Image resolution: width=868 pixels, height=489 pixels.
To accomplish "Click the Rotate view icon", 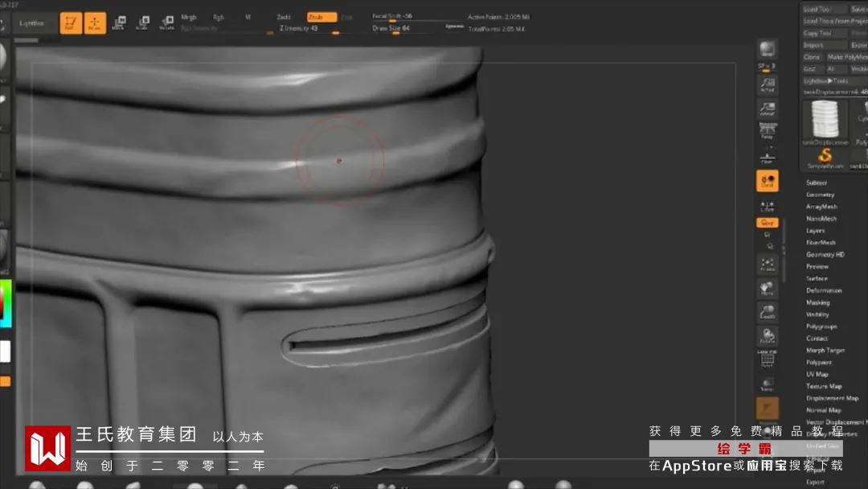I will [768, 335].
